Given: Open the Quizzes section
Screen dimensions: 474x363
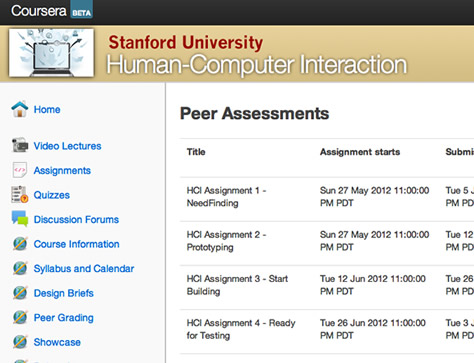Looking at the screenshot, I should 52,195.
